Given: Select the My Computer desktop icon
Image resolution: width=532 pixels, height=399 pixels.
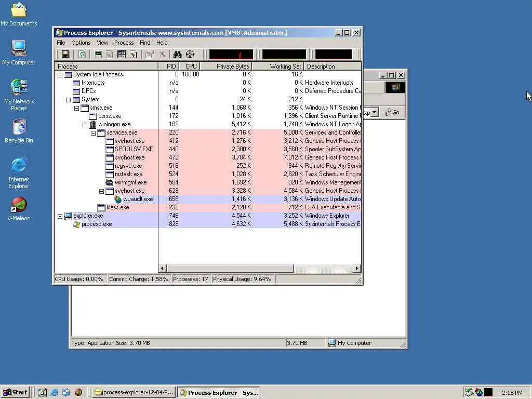Looking at the screenshot, I should [x=19, y=52].
